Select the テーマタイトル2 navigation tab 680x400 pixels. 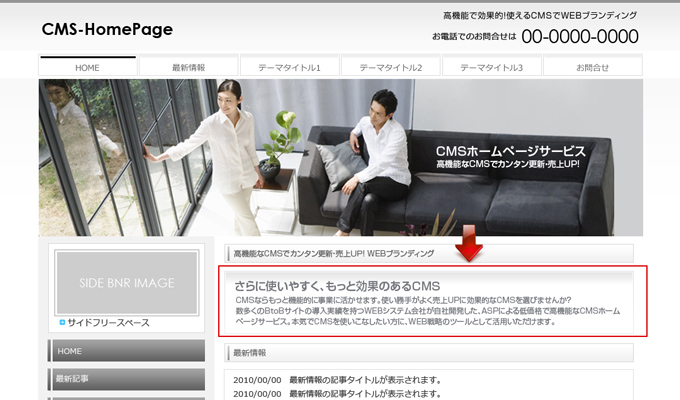click(390, 67)
